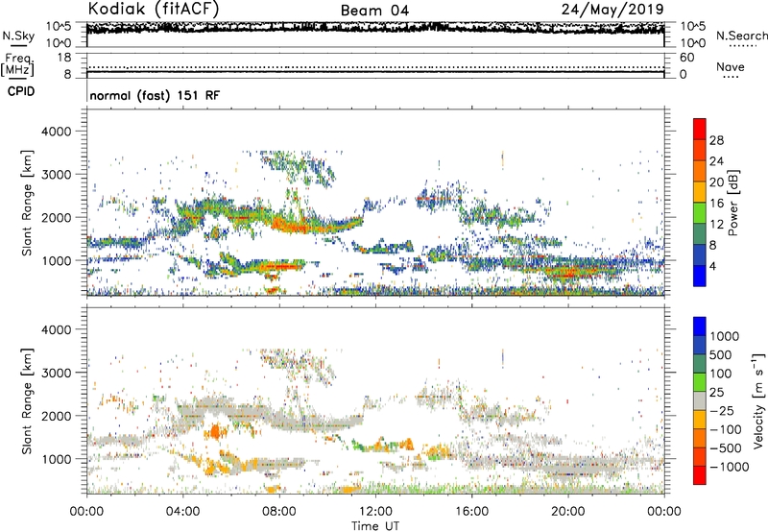Click the "Velocity [m s-1]" colorbar label
This screenshot has height=532, width=768.
(x=758, y=401)
